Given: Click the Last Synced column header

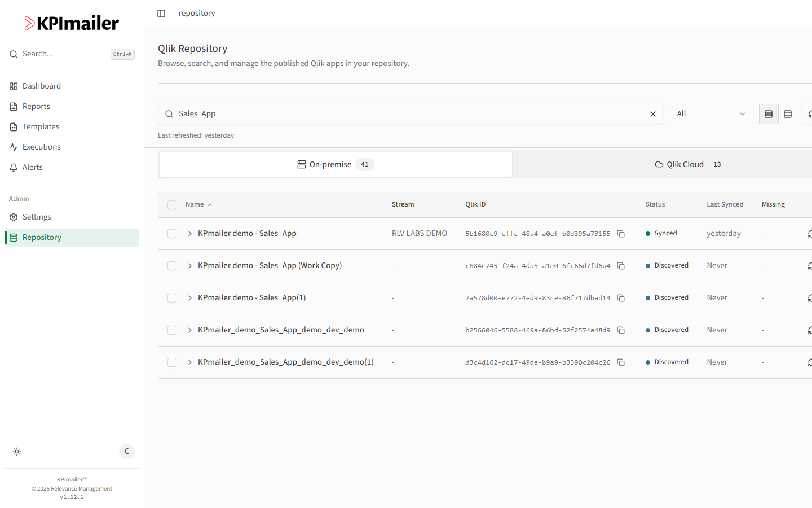Looking at the screenshot, I should (x=725, y=204).
